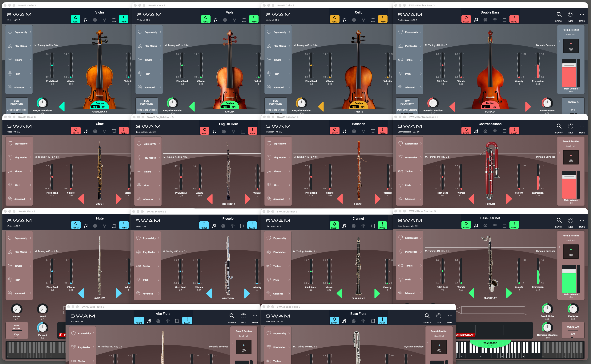Image resolution: width=591 pixels, height=364 pixels.
Task: Click the right arrow next to POTENZA double bass
Action: (528, 106)
